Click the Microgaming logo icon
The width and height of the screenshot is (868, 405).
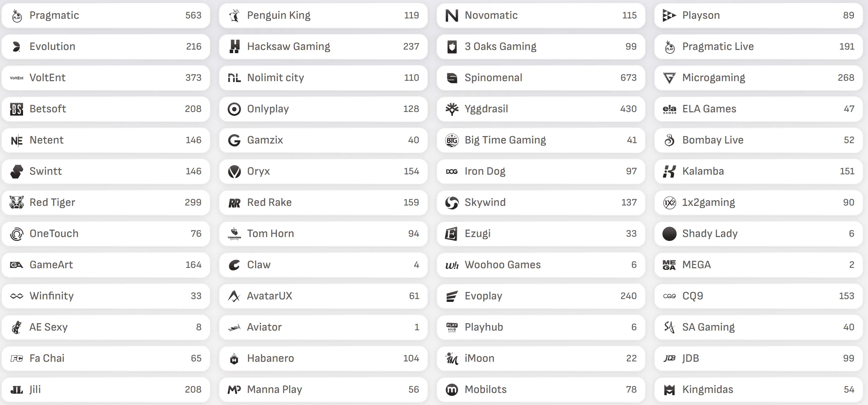coord(669,78)
